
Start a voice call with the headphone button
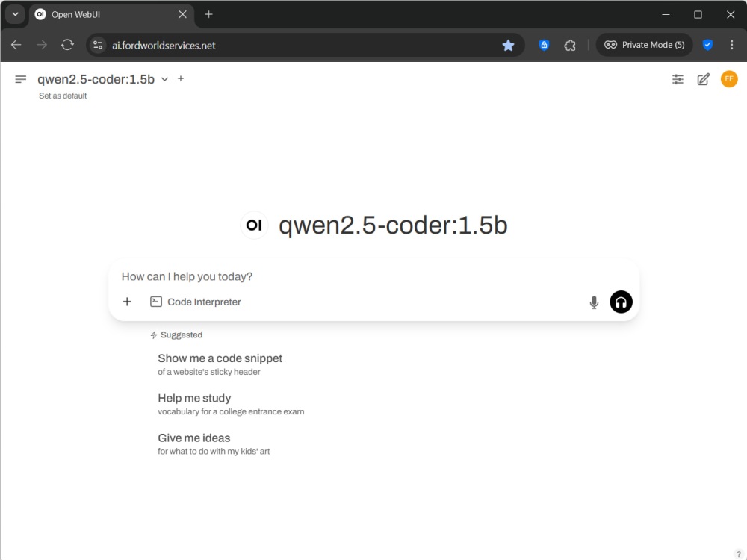[621, 302]
